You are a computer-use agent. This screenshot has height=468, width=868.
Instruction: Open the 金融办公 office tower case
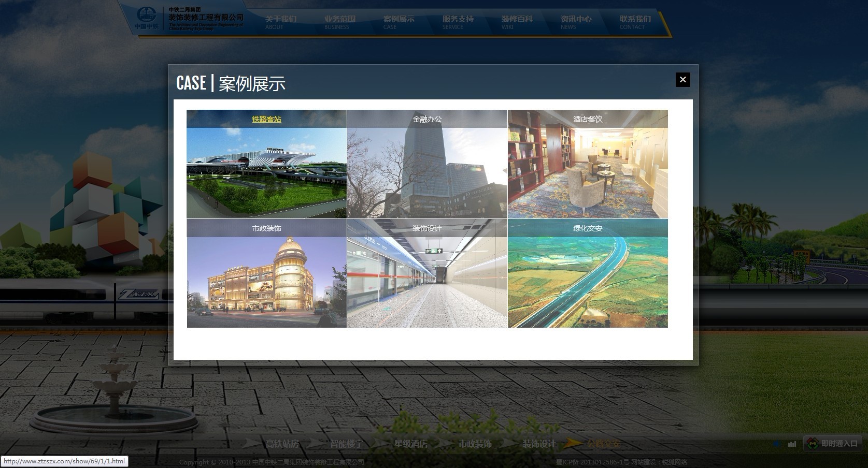click(427, 165)
